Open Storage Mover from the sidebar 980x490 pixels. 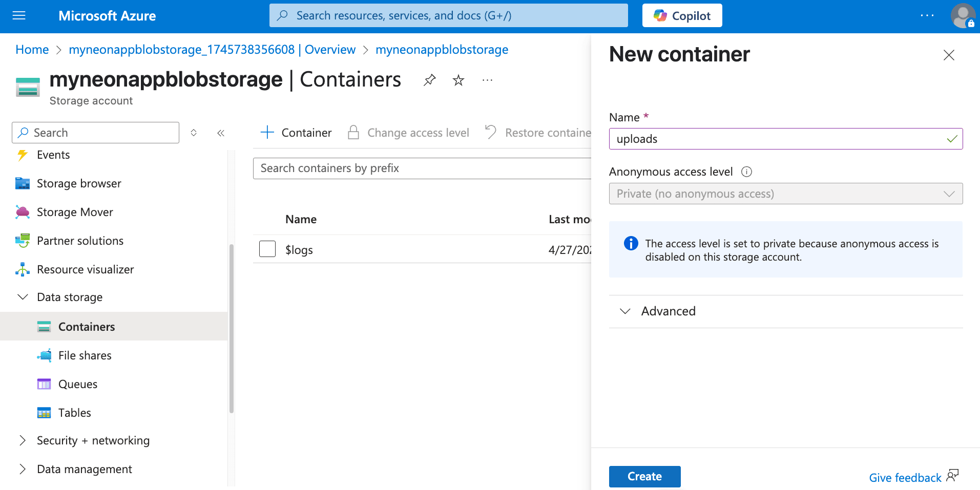[x=75, y=212]
